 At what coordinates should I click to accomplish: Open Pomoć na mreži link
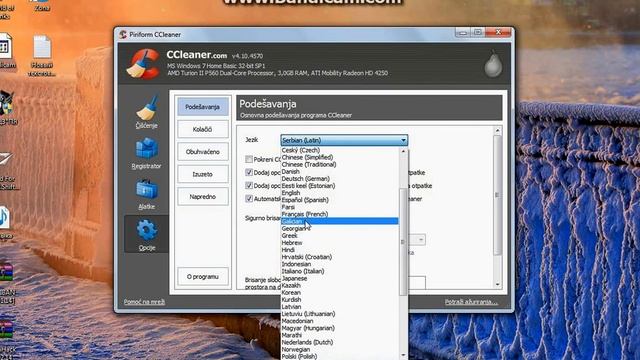[144, 302]
